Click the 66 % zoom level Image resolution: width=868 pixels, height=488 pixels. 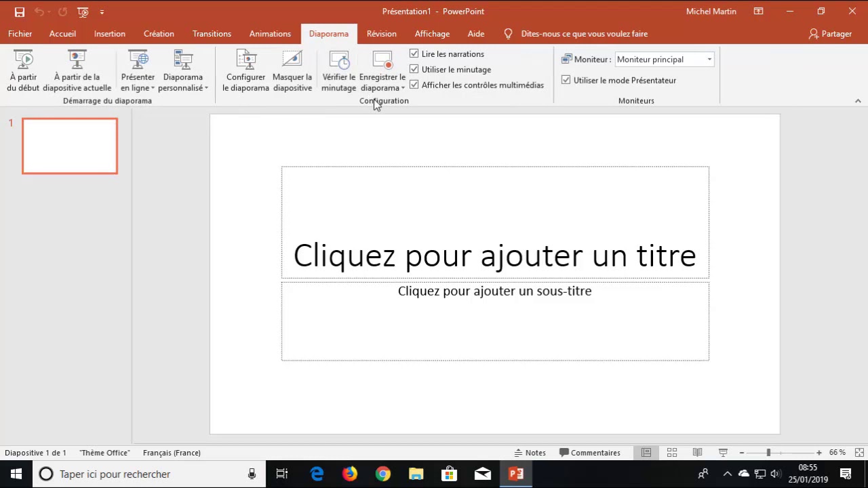tap(837, 453)
